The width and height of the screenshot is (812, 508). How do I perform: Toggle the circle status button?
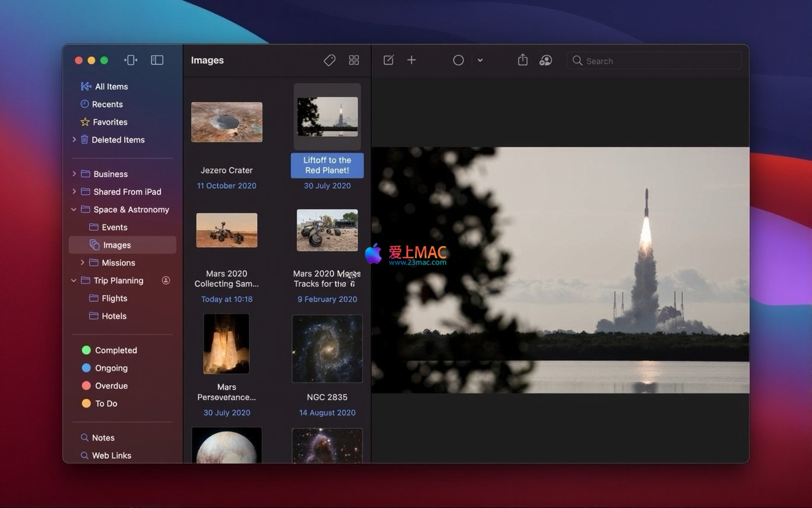(x=458, y=61)
